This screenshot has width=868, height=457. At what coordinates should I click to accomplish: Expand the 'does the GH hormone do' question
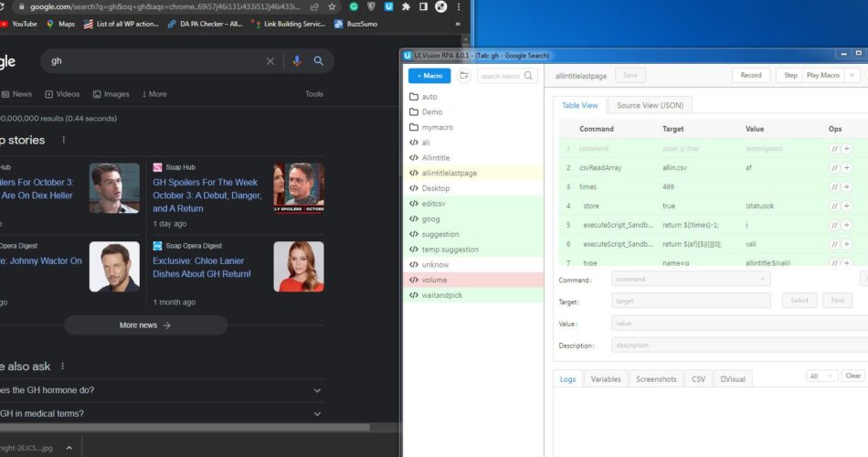coord(317,390)
